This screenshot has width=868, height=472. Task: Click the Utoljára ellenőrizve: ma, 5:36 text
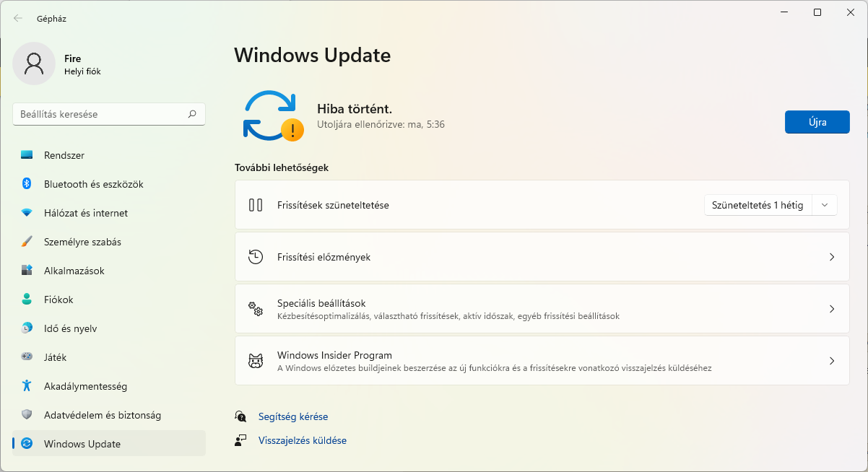tap(381, 124)
